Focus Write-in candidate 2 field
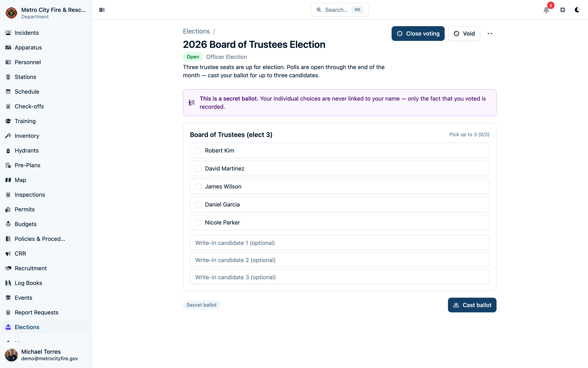The image size is (588, 368). coord(340,260)
